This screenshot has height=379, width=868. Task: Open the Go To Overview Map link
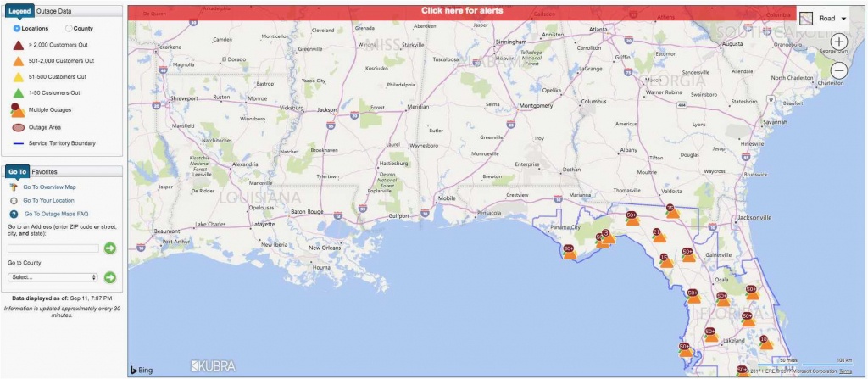point(49,187)
